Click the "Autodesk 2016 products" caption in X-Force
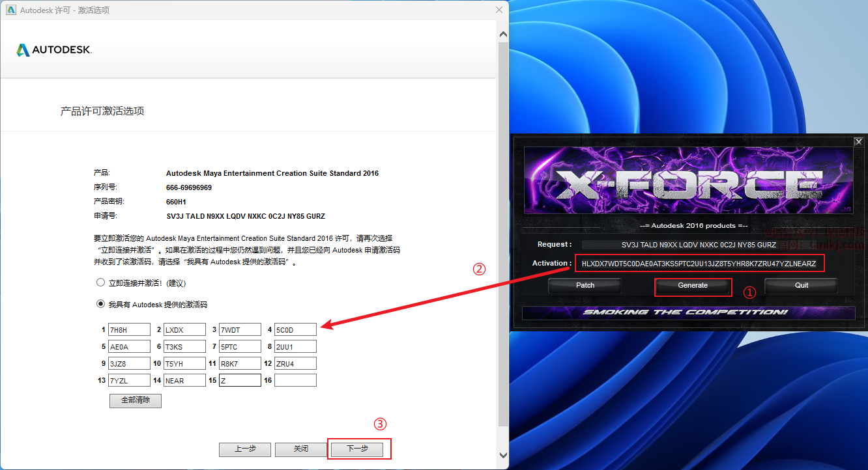868x470 pixels. pos(694,225)
